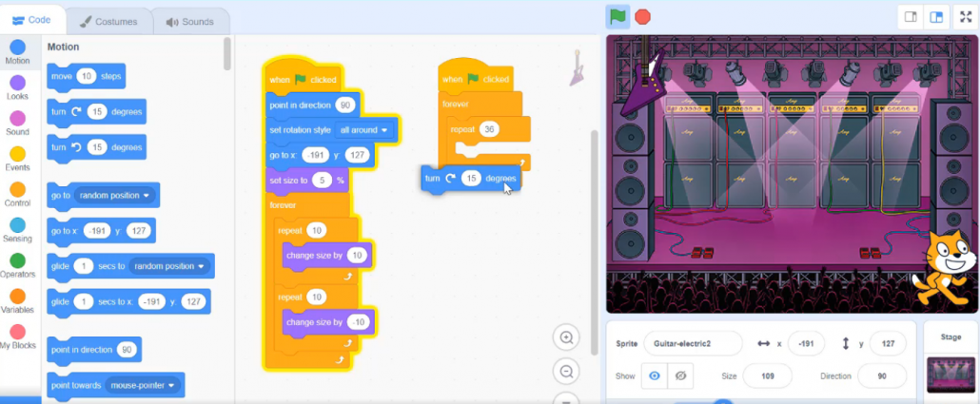980x404 pixels.
Task: Edit the sprite Direction field
Action: 882,375
